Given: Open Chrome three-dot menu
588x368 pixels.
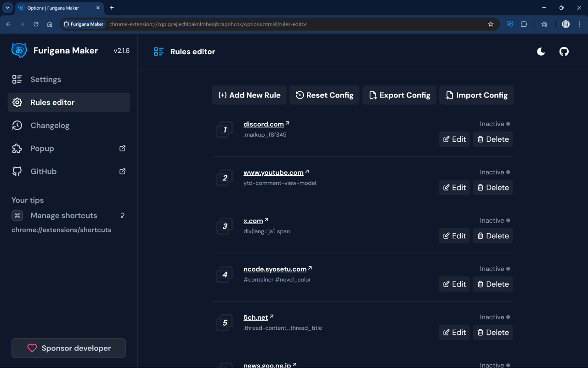Looking at the screenshot, I should pyautogui.click(x=580, y=24).
